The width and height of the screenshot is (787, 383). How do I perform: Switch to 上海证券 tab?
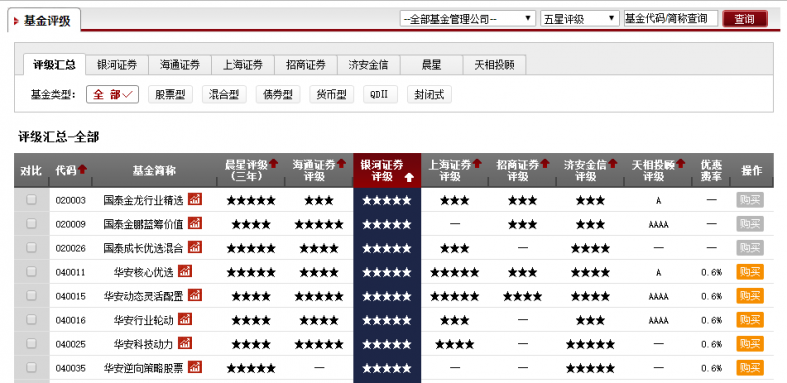click(243, 65)
